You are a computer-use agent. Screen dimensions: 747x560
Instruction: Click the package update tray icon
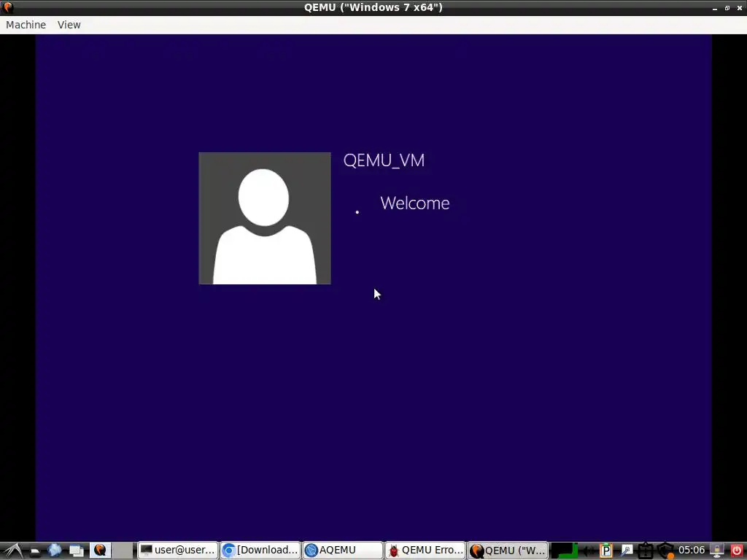click(646, 551)
